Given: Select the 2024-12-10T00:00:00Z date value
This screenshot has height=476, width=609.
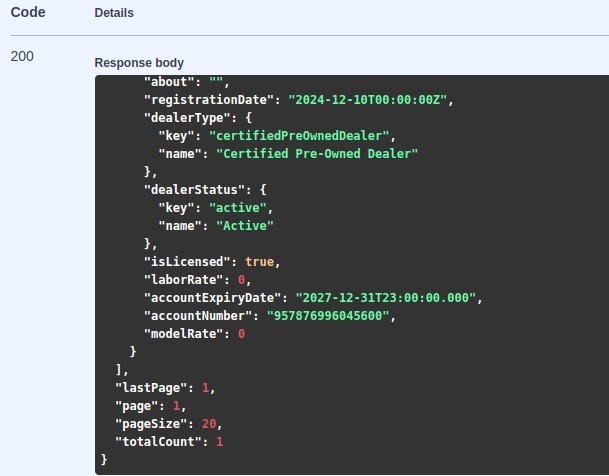Looking at the screenshot, I should (367, 100).
